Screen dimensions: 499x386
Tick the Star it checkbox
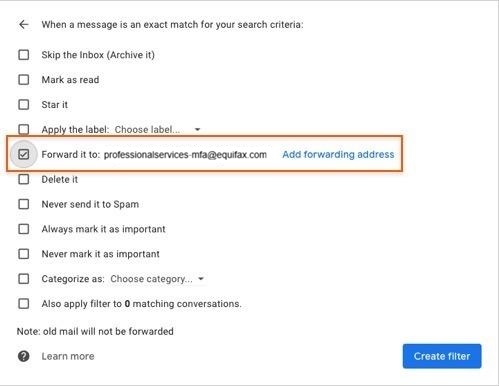(24, 104)
